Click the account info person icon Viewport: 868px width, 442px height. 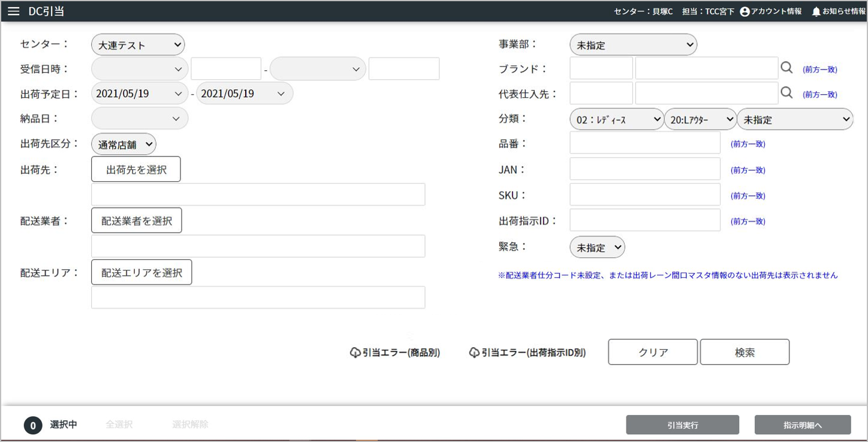pyautogui.click(x=745, y=11)
